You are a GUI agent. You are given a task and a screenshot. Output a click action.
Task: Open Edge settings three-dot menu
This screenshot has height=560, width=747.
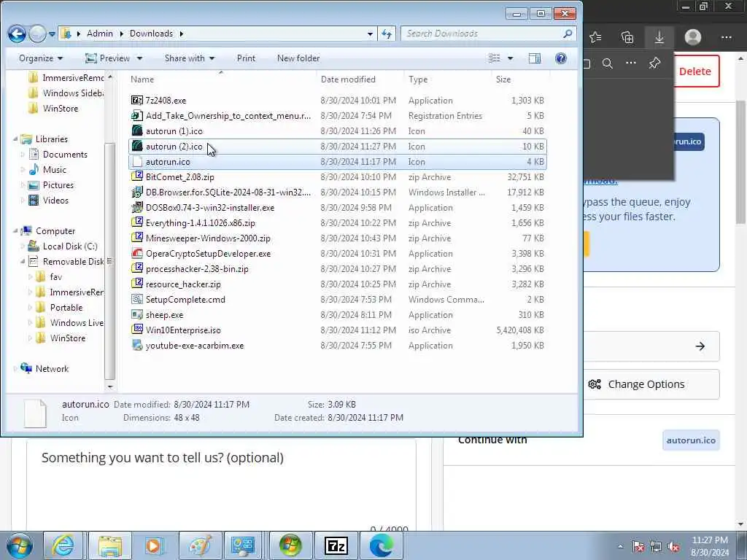tap(726, 37)
